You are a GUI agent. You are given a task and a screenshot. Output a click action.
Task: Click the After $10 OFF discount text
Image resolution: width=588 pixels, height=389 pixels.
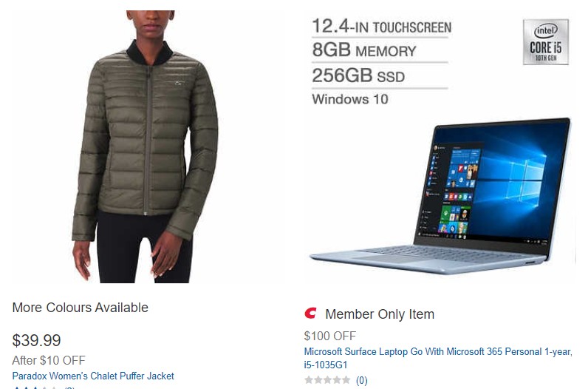point(49,360)
